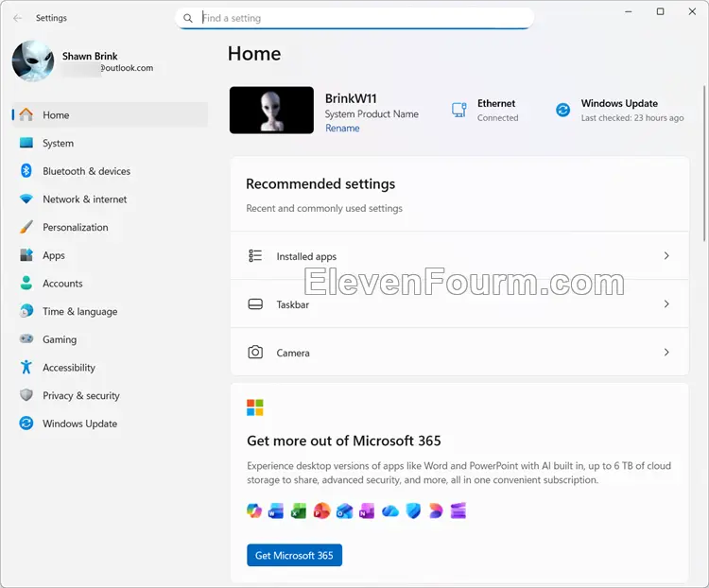Click the Ethernet status icon
The image size is (709, 588).
458,110
